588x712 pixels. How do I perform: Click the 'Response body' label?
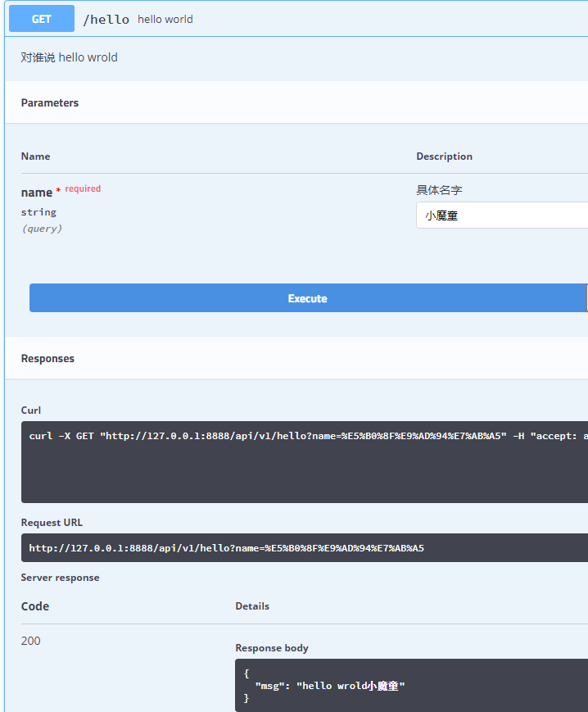272,648
